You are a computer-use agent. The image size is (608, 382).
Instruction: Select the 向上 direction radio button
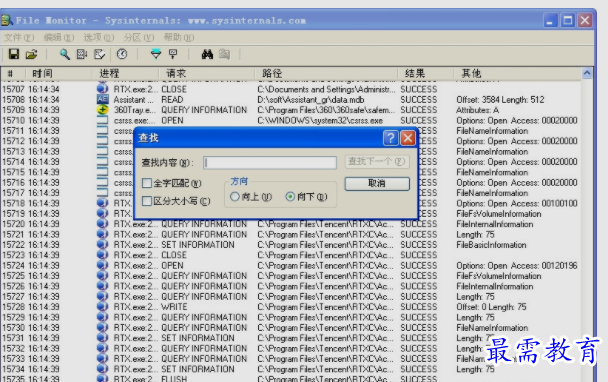pos(235,197)
